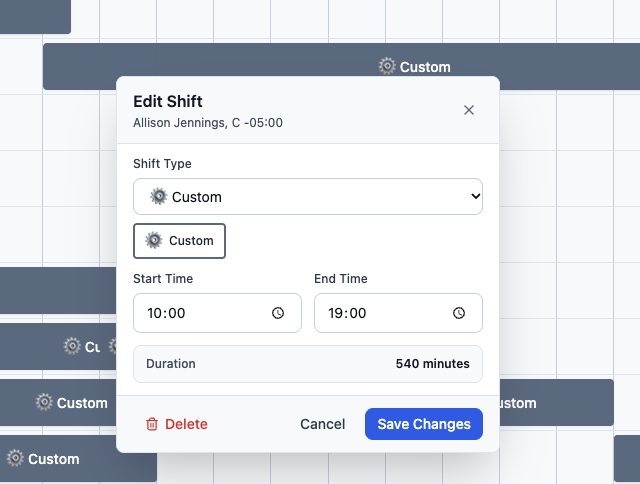Screen dimensions: 640x484
Task: Click the Start Time field showing 10:00
Action: [x=217, y=313]
